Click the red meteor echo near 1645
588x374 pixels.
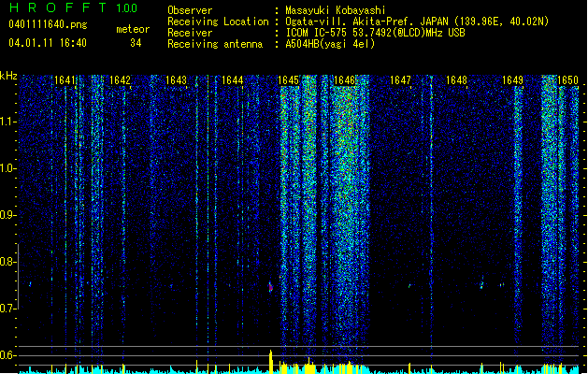pos(270,287)
